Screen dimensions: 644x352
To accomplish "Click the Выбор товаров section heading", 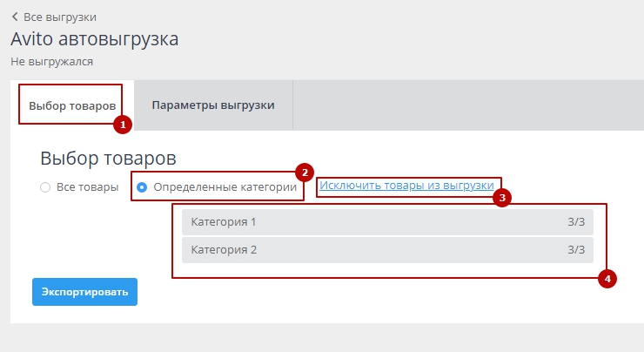I will 108,158.
